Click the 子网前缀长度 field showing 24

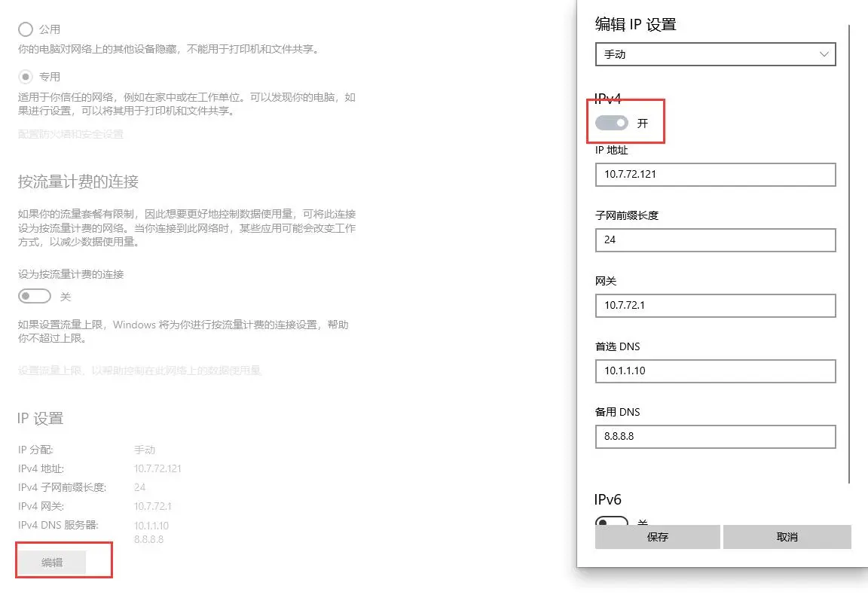click(714, 240)
